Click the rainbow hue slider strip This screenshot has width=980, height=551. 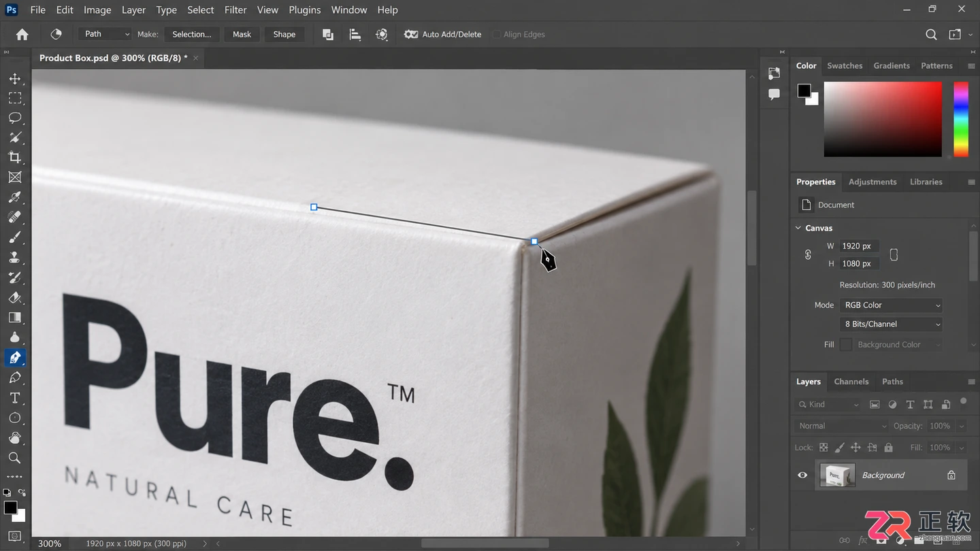coord(960,119)
